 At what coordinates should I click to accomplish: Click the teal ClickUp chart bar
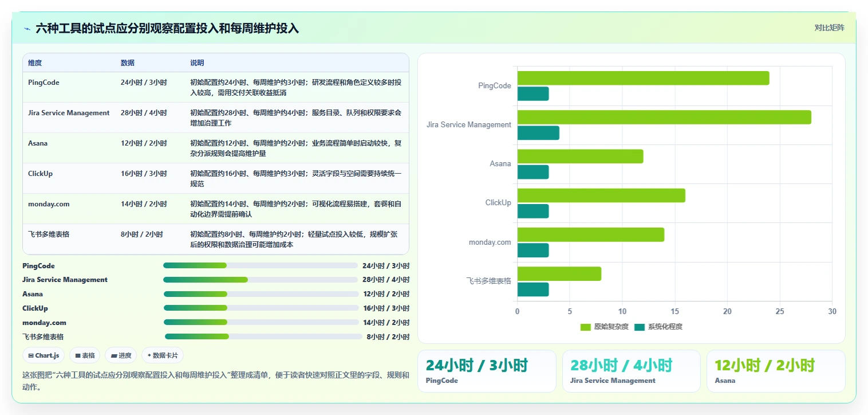click(x=533, y=211)
